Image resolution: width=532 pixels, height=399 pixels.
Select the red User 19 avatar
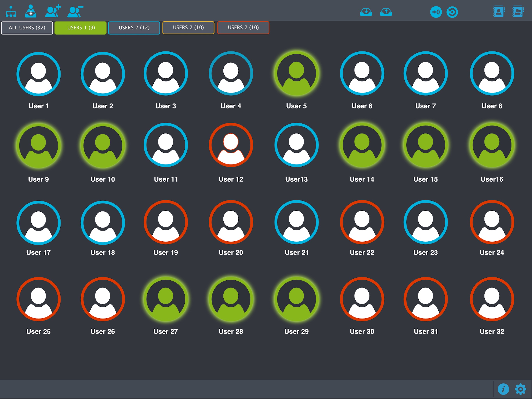166,222
